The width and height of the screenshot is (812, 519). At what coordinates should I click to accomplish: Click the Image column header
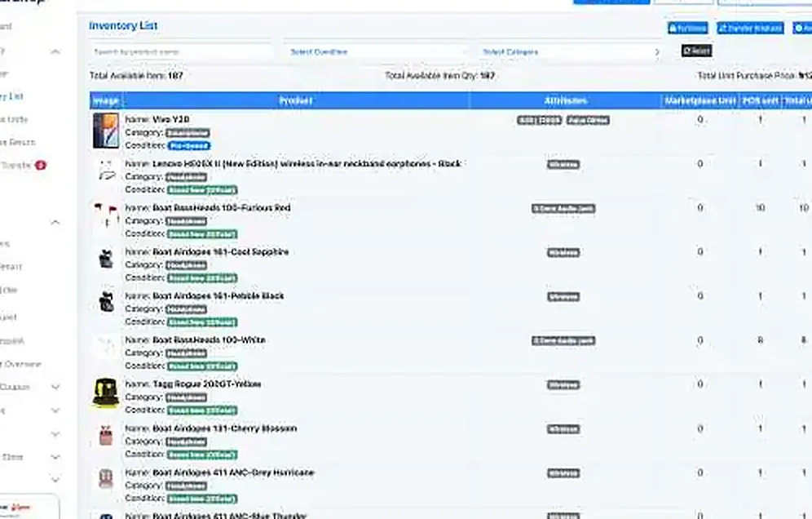[x=106, y=100]
